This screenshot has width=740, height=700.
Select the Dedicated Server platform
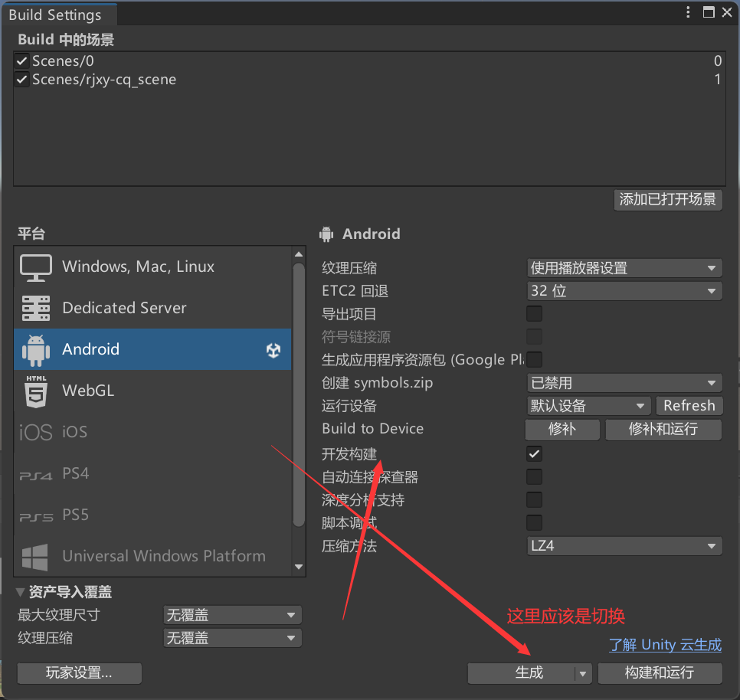coord(152,308)
